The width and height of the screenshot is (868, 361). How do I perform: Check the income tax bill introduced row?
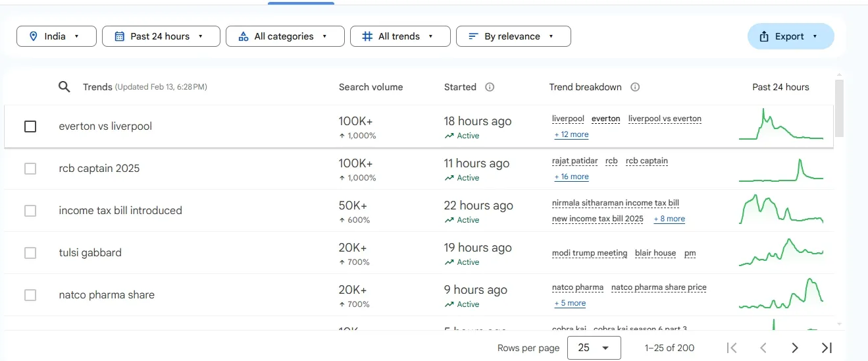click(30, 211)
